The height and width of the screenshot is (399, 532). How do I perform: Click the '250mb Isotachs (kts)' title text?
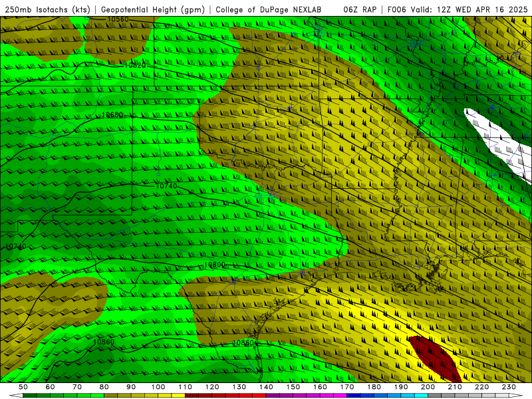pos(47,10)
